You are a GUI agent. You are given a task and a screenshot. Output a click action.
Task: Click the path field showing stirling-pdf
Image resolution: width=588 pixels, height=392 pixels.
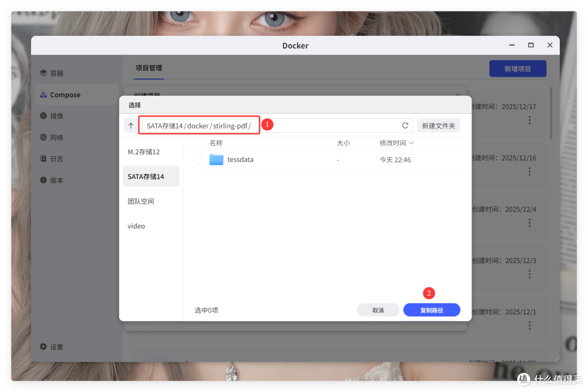coord(277,126)
